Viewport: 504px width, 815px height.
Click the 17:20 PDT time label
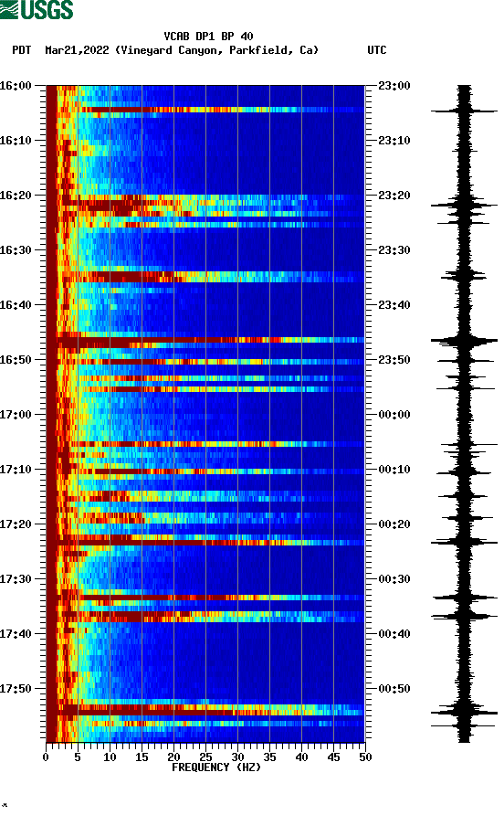coord(16,524)
